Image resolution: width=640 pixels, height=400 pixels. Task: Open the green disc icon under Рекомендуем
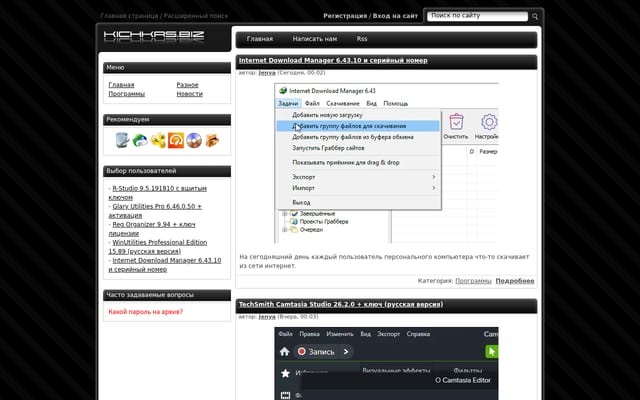pyautogui.click(x=140, y=140)
